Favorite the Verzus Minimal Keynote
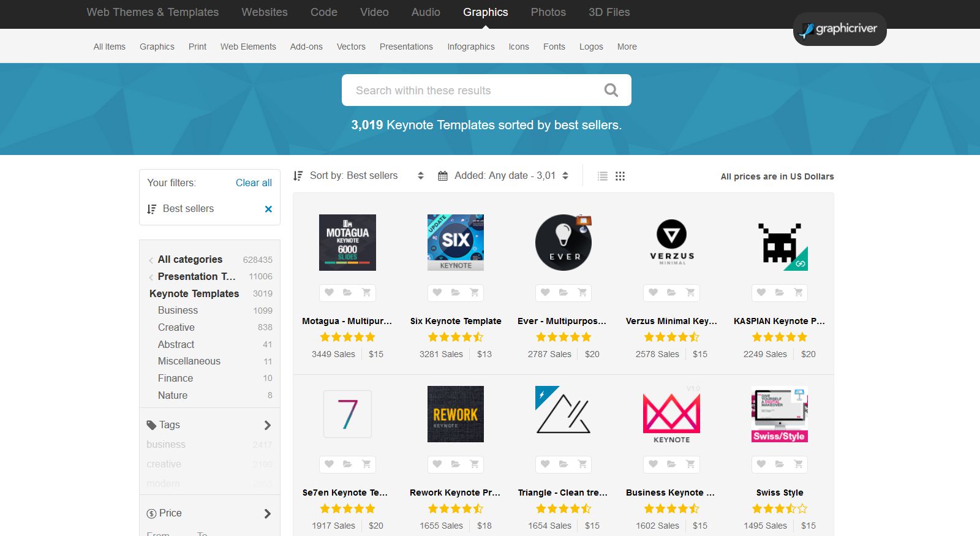The width and height of the screenshot is (980, 536). (x=653, y=293)
